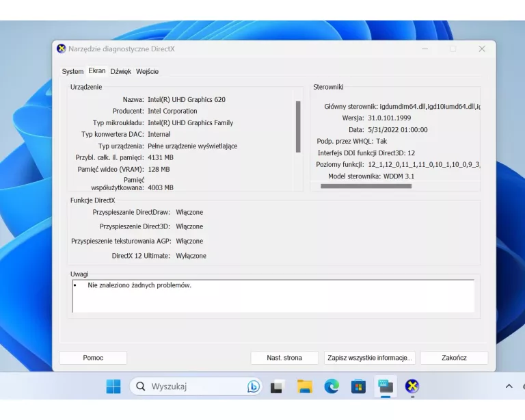Click the DirectX 12 Ultimate Wyłączone value

pyautogui.click(x=191, y=256)
